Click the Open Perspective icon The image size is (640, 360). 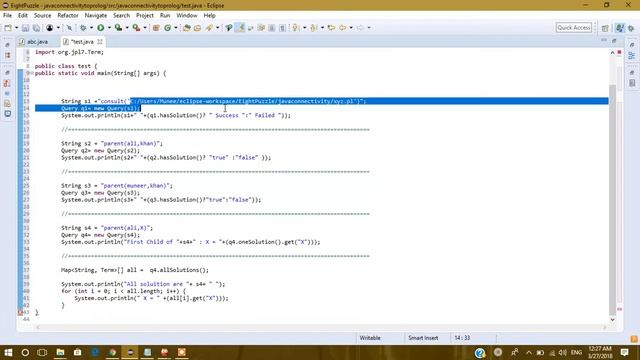(605, 28)
